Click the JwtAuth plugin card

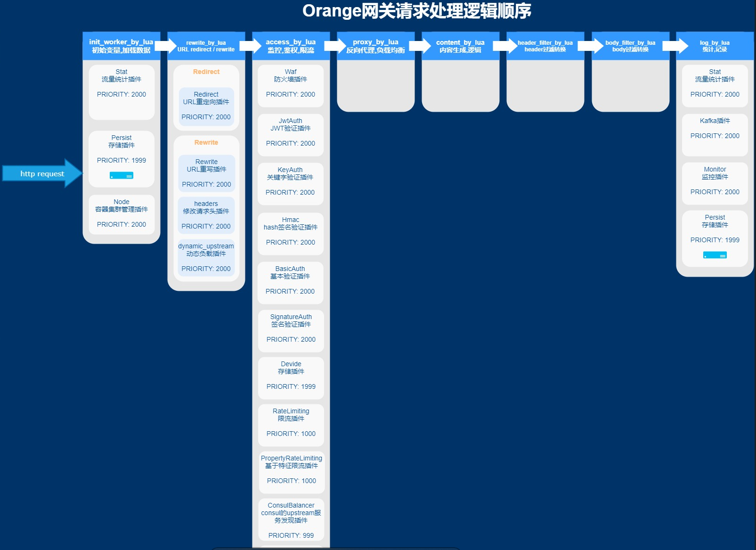point(291,135)
